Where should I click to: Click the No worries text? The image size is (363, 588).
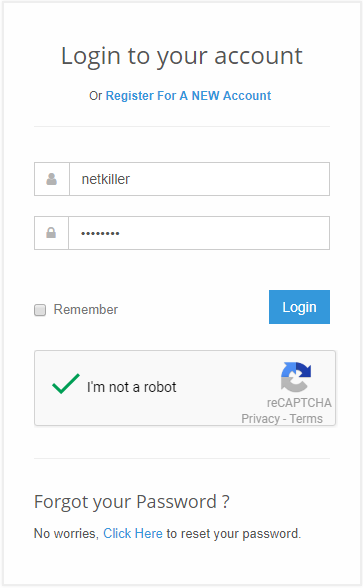pos(66,534)
